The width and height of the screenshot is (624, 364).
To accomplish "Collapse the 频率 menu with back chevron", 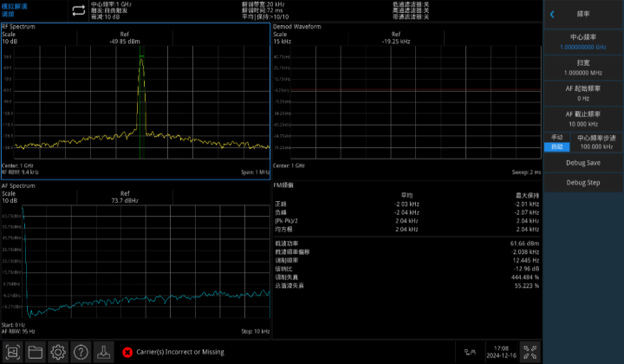I will pyautogui.click(x=552, y=14).
